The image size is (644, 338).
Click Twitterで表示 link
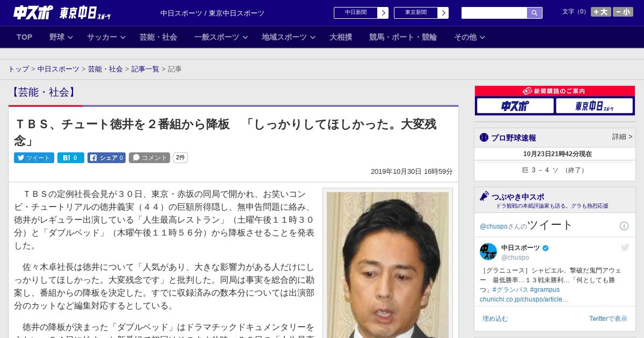[x=608, y=319]
